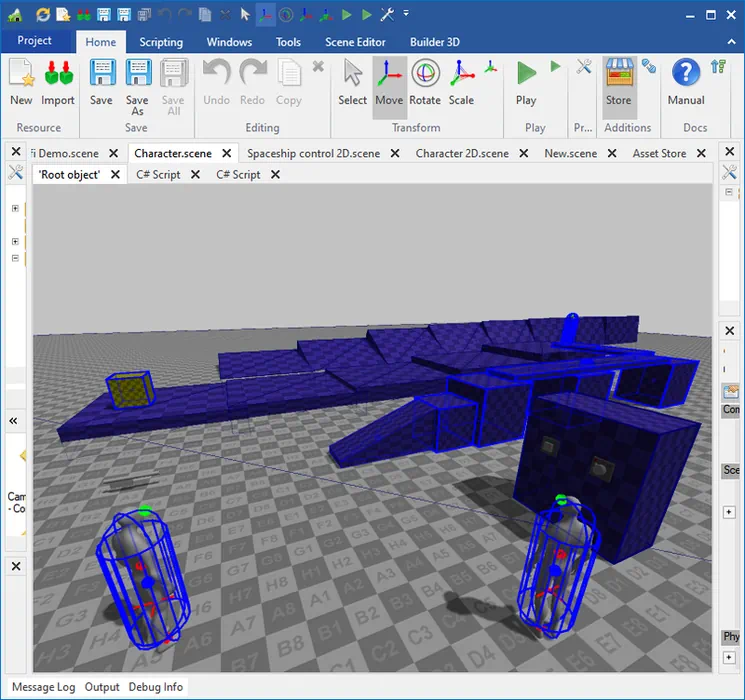Click title bar arrow cursor Select icon
Image resolution: width=745 pixels, height=700 pixels.
245,15
